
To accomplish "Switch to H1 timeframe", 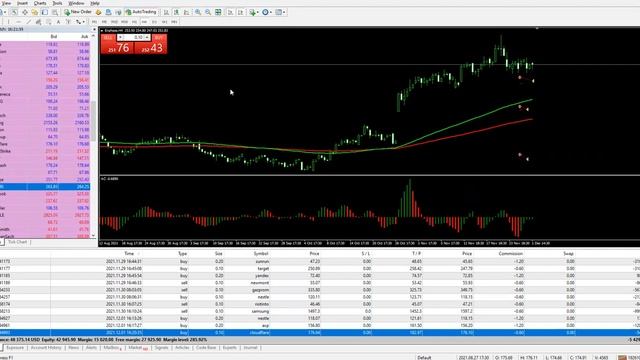I will coord(134,22).
